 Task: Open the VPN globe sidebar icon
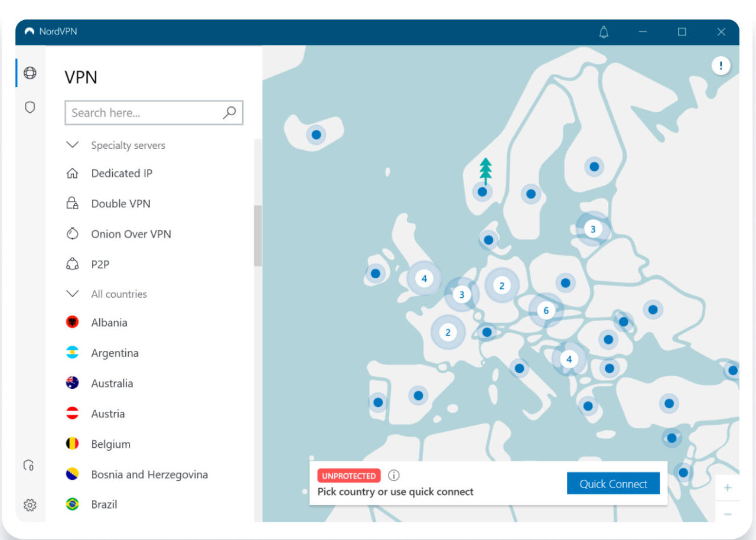tap(30, 73)
